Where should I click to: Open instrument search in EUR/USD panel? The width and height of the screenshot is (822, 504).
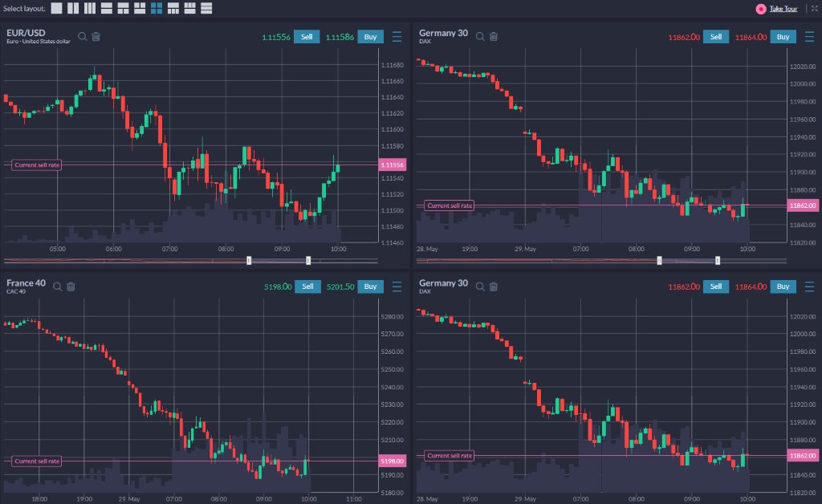click(83, 37)
